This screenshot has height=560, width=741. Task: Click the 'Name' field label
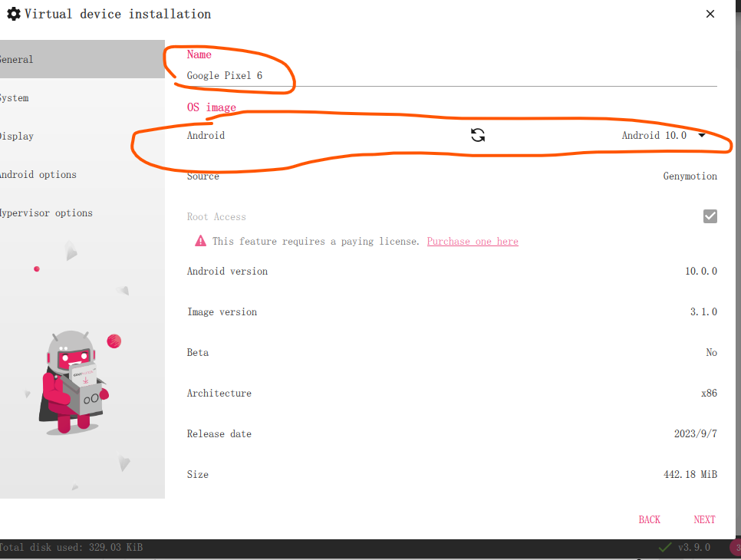click(x=199, y=54)
